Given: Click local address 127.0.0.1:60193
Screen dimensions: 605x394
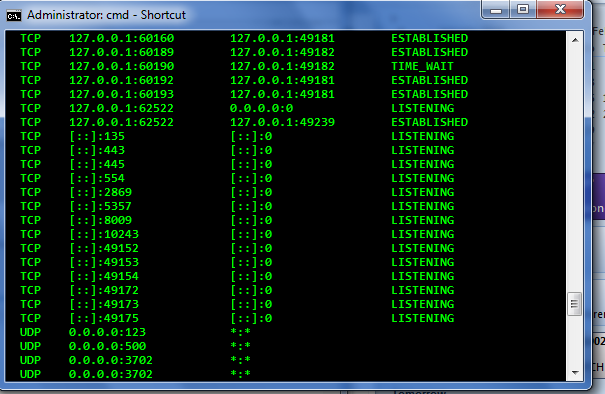Looking at the screenshot, I should (x=122, y=94).
